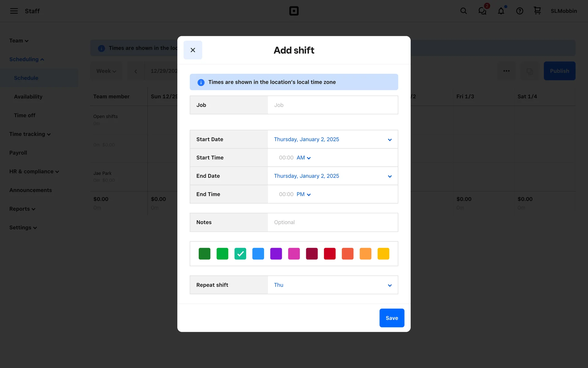This screenshot has height=368, width=588.
Task: Click the search magnifier icon
Action: 463,11
